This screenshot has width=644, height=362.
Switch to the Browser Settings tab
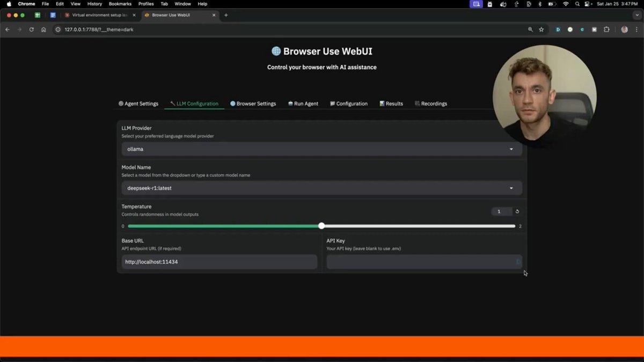[x=253, y=104]
